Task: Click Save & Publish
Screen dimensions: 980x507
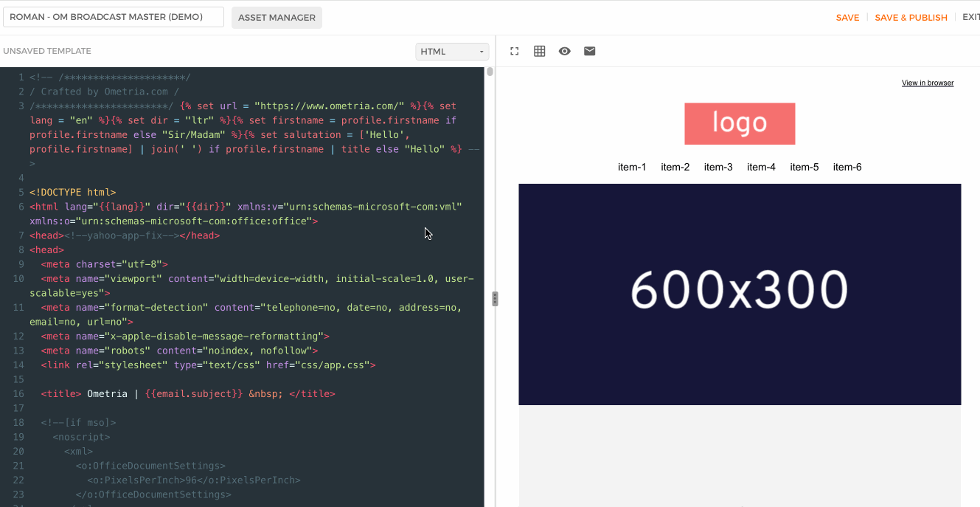Action: 911,18
